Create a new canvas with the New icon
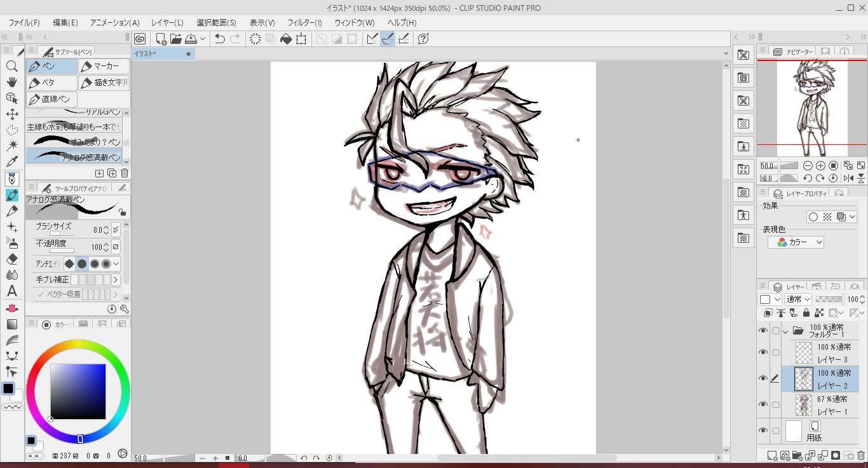This screenshot has width=868, height=468. 161,39
